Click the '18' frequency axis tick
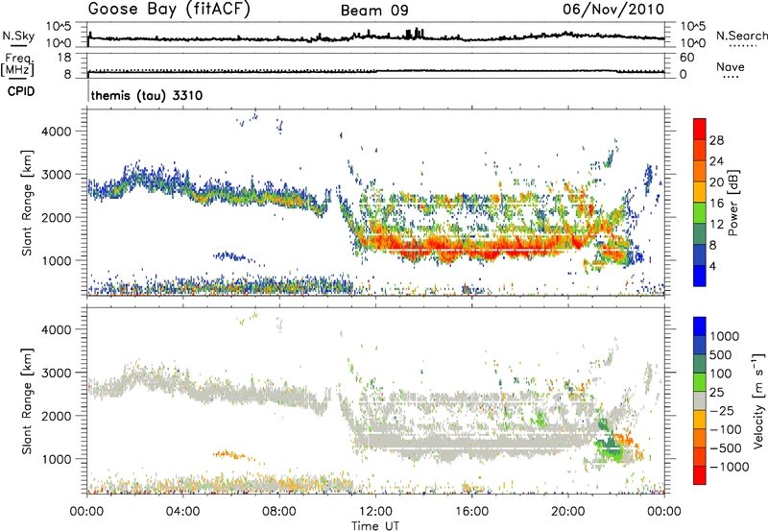 (64, 57)
